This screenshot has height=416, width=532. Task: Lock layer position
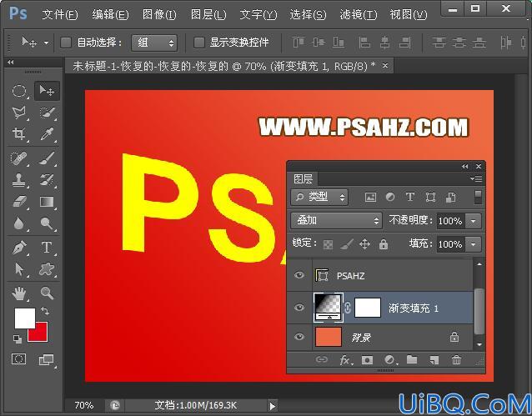[x=364, y=244]
